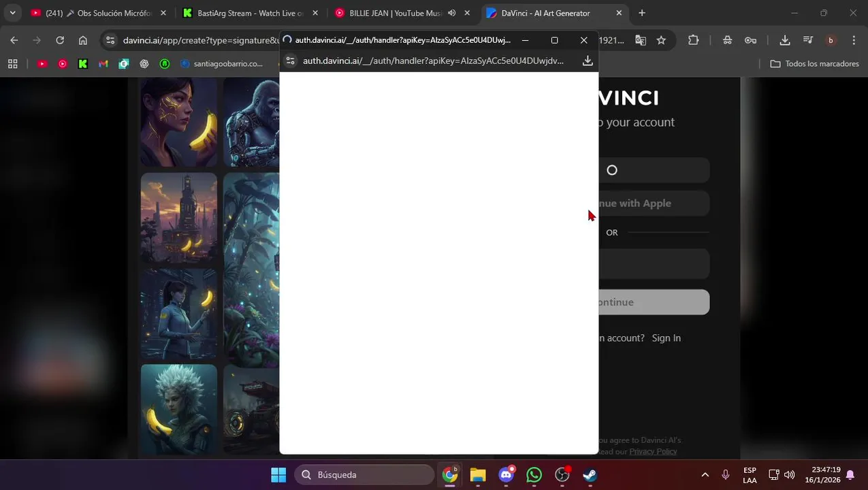Click the email input field
Screen dimensions: 868x490
(x=654, y=264)
